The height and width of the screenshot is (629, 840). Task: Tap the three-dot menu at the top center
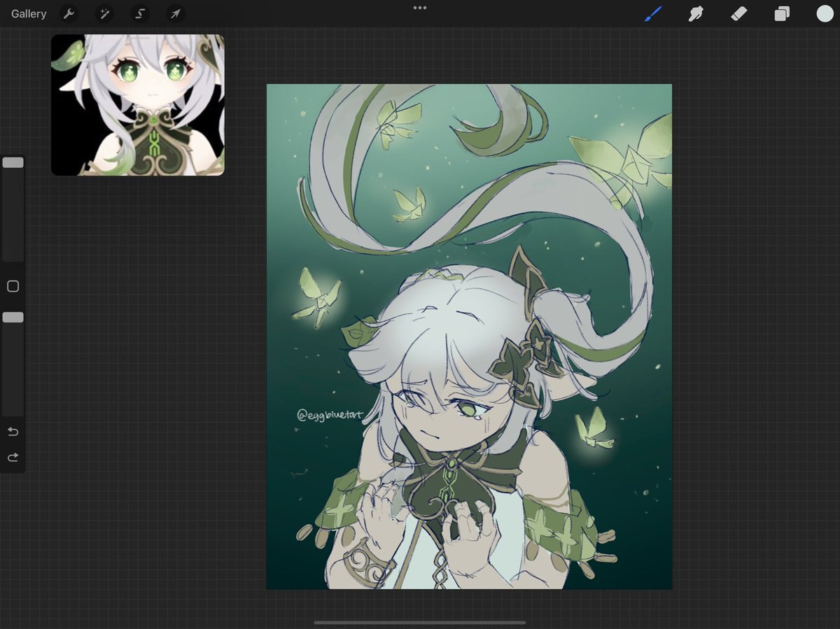click(420, 8)
